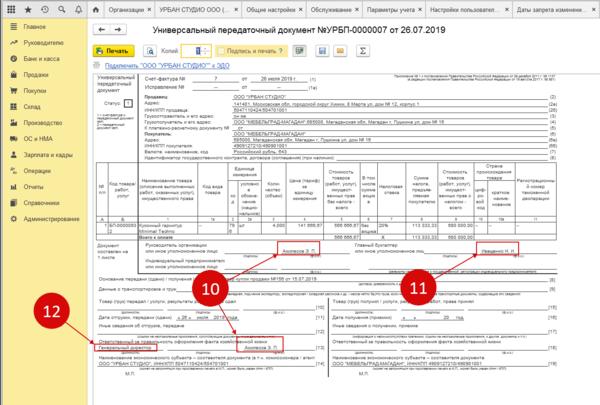The width and height of the screenshot is (600, 405).
Task: Open Банк и касса section
Action: (x=41, y=59)
